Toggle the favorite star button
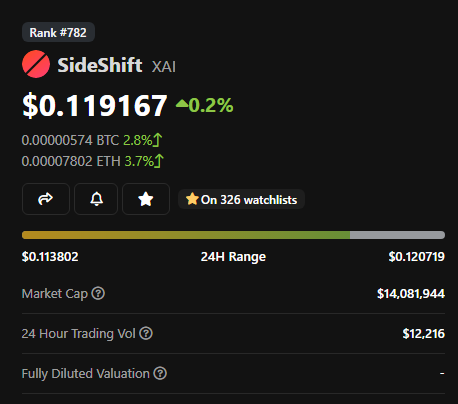458x404 pixels. point(146,199)
